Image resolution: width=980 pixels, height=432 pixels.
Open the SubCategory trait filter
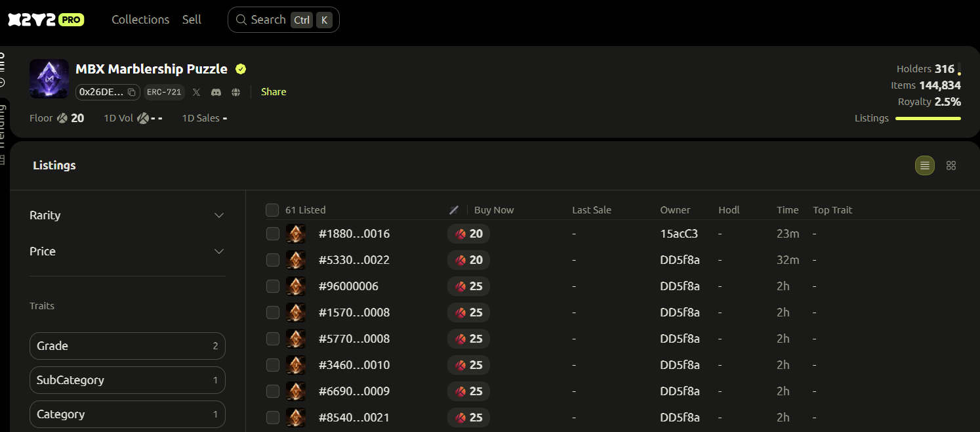[x=127, y=380]
